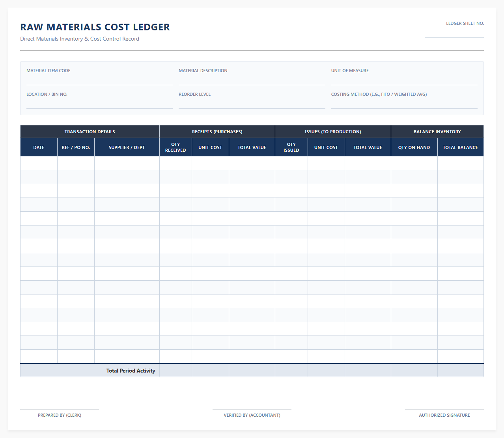Select the Material Description field line
The width and height of the screenshot is (504, 438).
252,80
